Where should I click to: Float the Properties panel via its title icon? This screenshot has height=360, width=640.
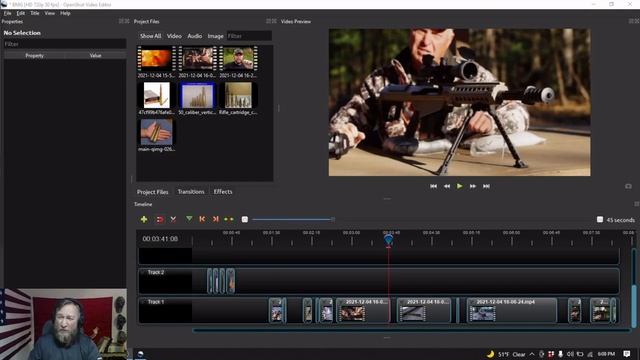[x=121, y=21]
